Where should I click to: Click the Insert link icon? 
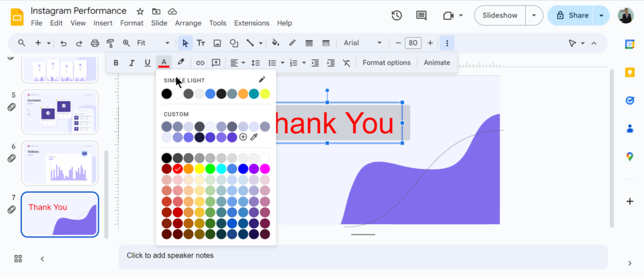coord(200,63)
